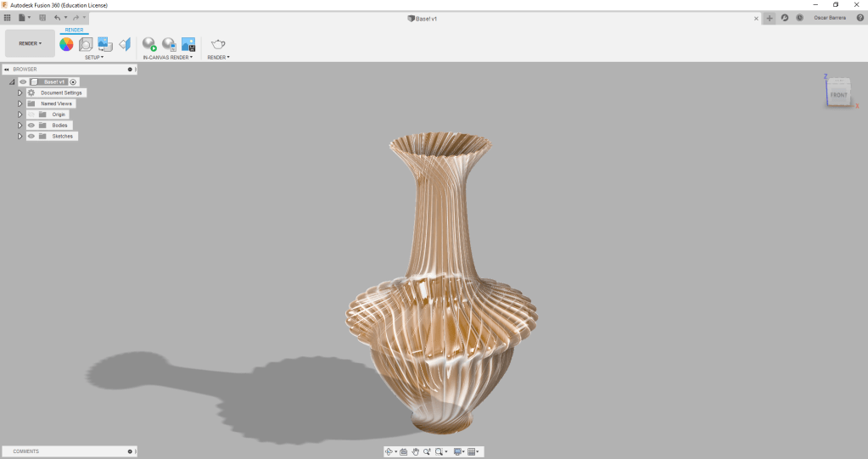Show the Origin folder via eye icon
This screenshot has height=459, width=868.
[31, 115]
